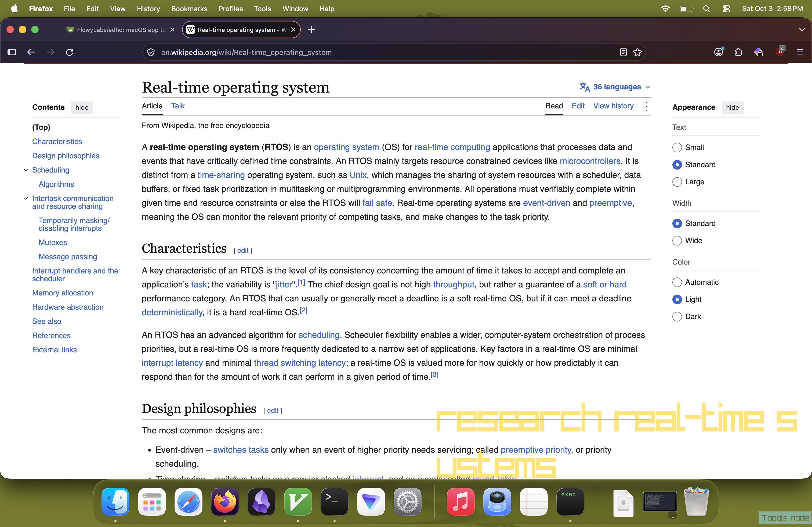Image resolution: width=812 pixels, height=527 pixels.
Task: Open Firefox hamburger application menu
Action: (800, 52)
